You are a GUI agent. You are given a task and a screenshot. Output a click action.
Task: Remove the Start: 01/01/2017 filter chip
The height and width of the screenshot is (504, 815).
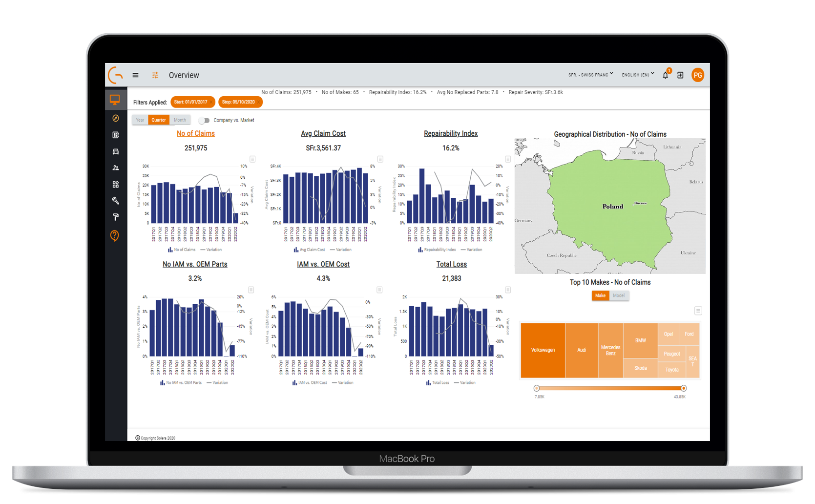(x=211, y=102)
